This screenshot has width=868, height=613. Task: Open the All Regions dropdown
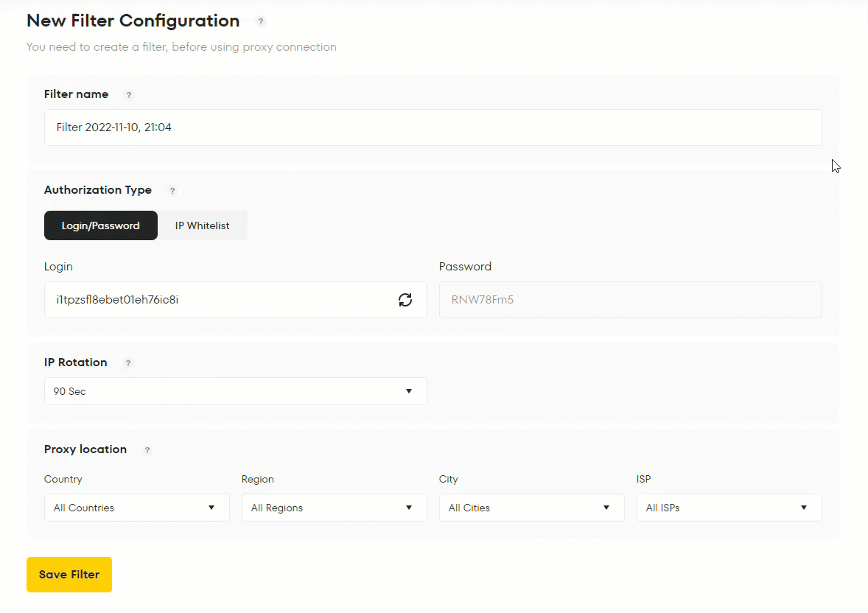pyautogui.click(x=334, y=508)
